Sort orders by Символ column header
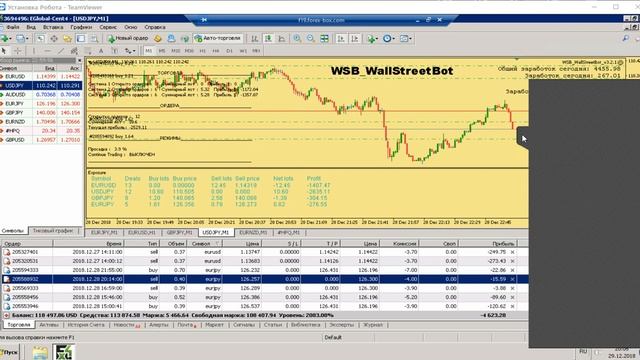Screen dimensions: 640x360 pos(204,243)
